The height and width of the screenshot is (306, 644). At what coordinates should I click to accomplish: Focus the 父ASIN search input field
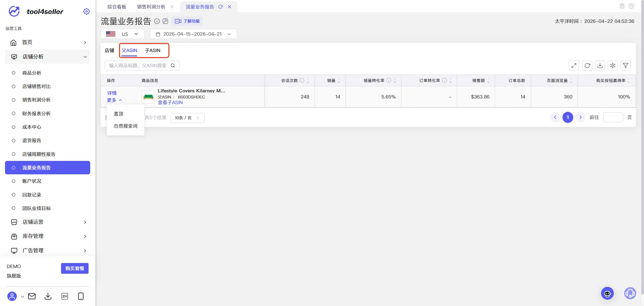[x=138, y=65]
